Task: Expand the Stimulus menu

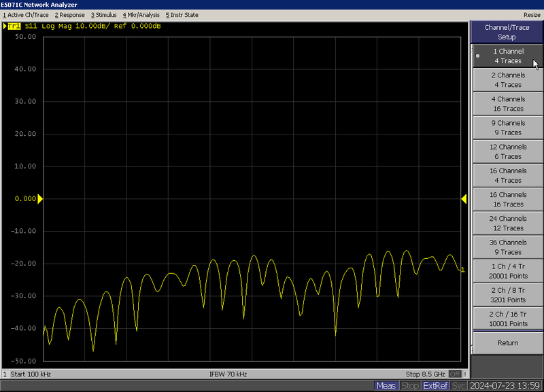Action: [104, 15]
